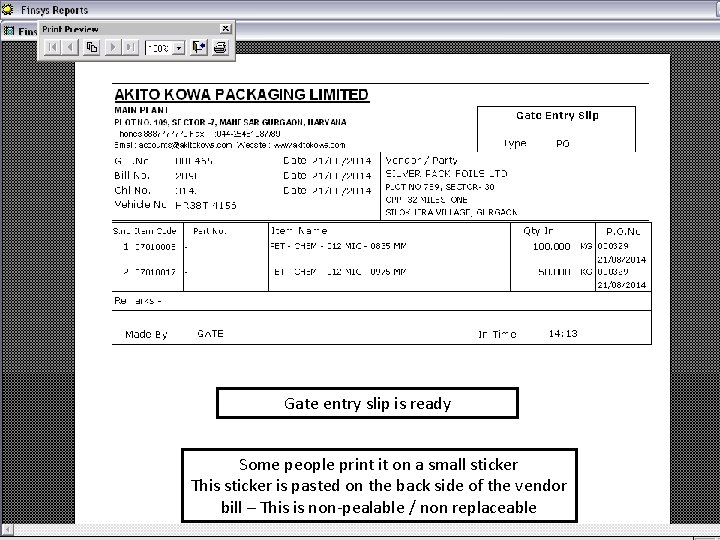Click the Email and Website line
The height and width of the screenshot is (540, 720).
point(230,145)
